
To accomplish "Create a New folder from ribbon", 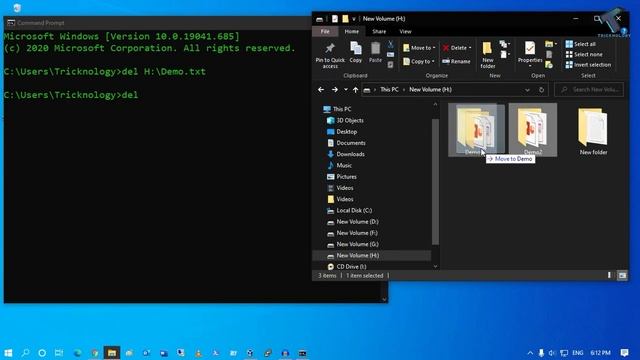I will [x=487, y=55].
